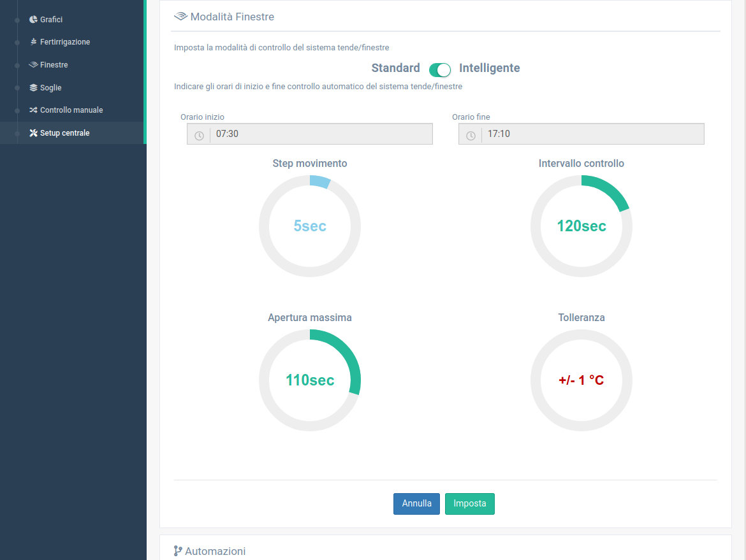
Task: Click the Intelligente mode label
Action: click(x=489, y=68)
